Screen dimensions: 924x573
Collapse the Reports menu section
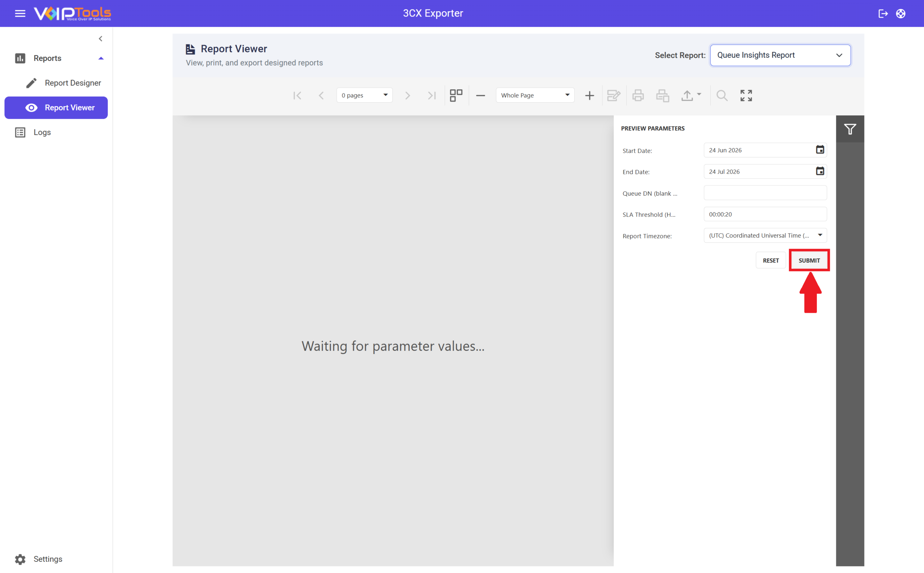click(x=101, y=58)
